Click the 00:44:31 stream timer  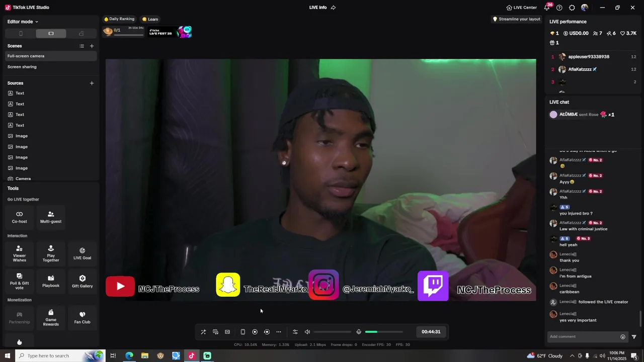tap(431, 332)
